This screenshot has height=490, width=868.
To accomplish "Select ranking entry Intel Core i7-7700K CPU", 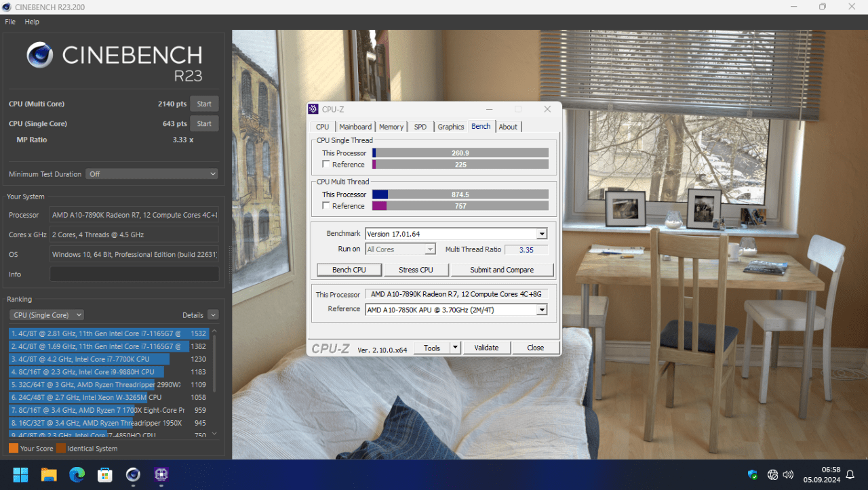I will tap(108, 359).
